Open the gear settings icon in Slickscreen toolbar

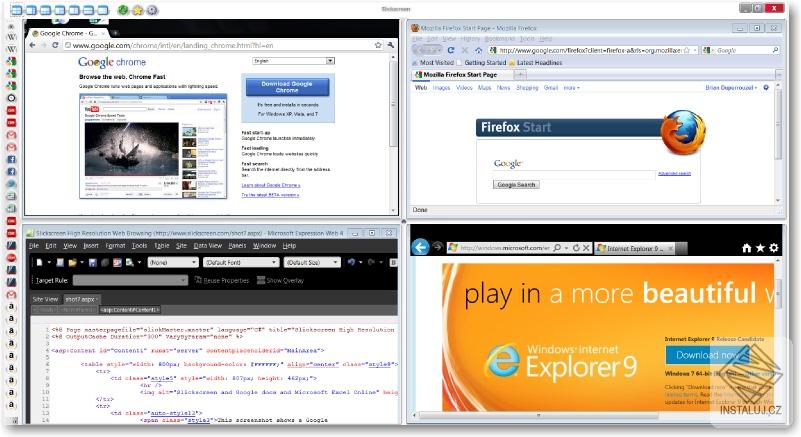(152, 10)
